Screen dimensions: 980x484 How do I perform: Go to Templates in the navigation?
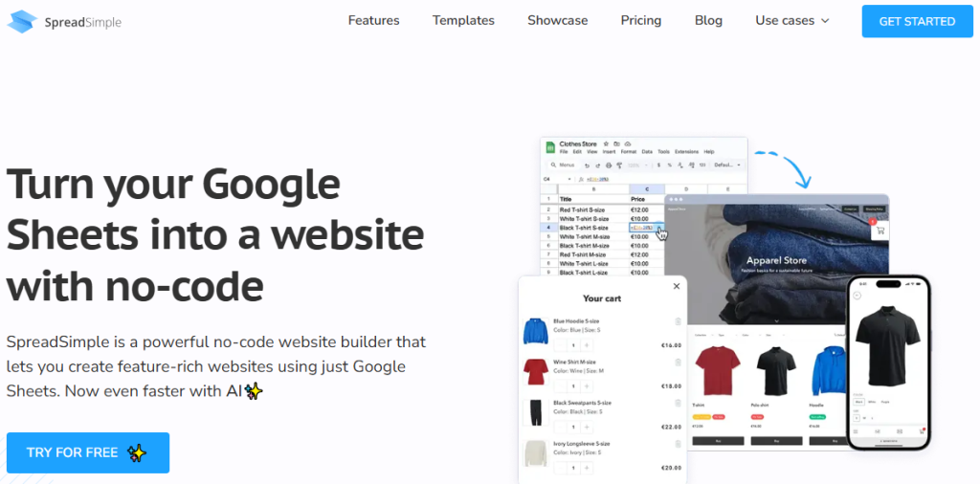click(463, 21)
